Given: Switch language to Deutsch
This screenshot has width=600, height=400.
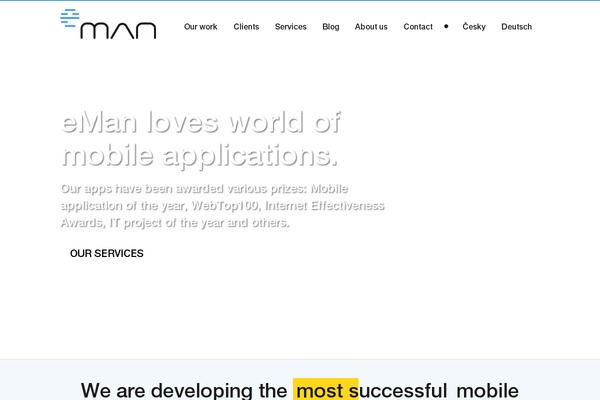Looking at the screenshot, I should click(516, 27).
